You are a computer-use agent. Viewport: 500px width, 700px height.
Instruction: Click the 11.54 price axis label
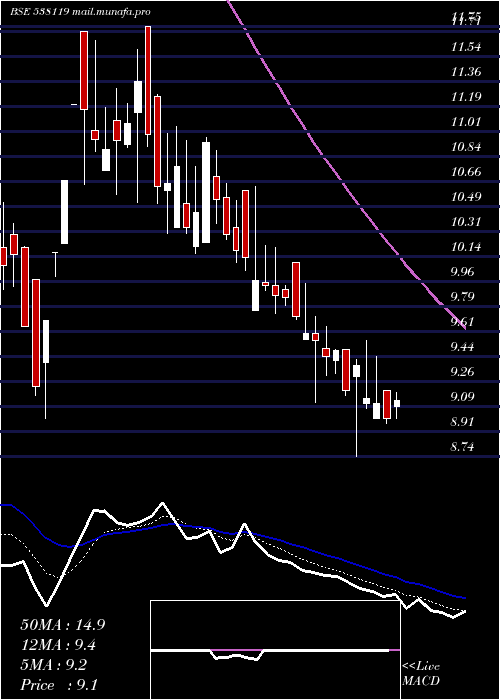pos(466,46)
